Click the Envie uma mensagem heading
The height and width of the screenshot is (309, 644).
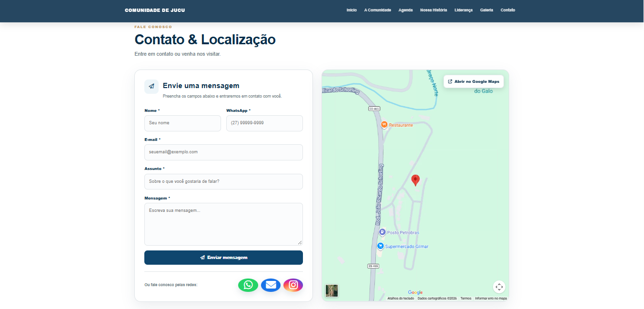point(201,86)
